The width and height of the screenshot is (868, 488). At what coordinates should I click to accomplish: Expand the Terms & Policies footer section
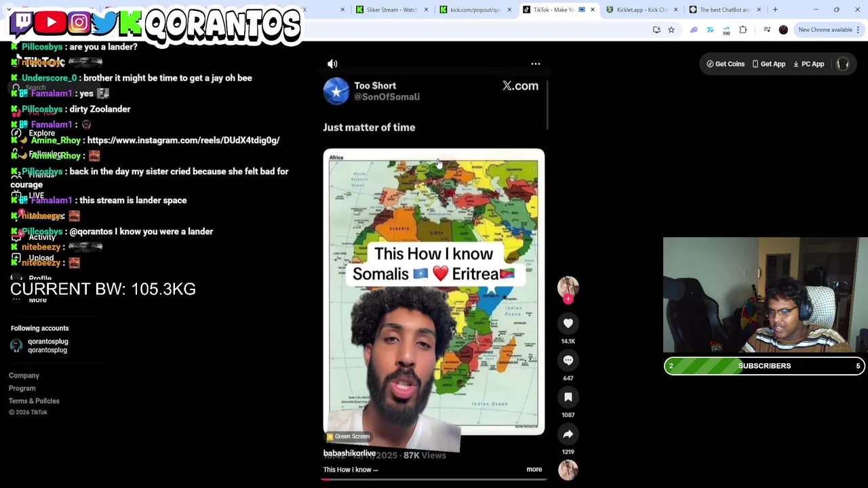(34, 401)
